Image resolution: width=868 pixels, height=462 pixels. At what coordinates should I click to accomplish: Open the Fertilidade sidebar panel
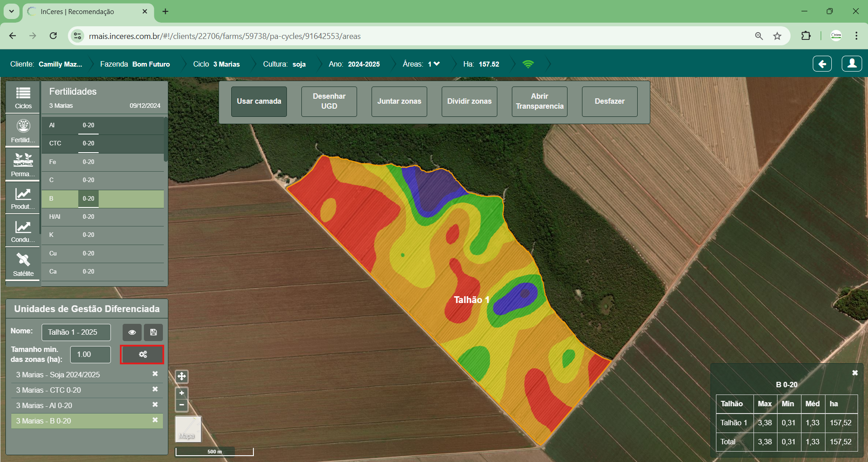[23, 130]
